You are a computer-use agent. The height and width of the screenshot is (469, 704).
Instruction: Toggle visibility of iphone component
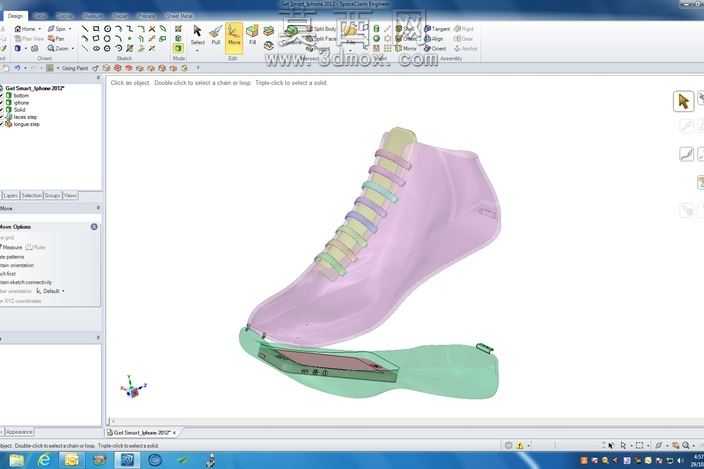tap(2, 103)
